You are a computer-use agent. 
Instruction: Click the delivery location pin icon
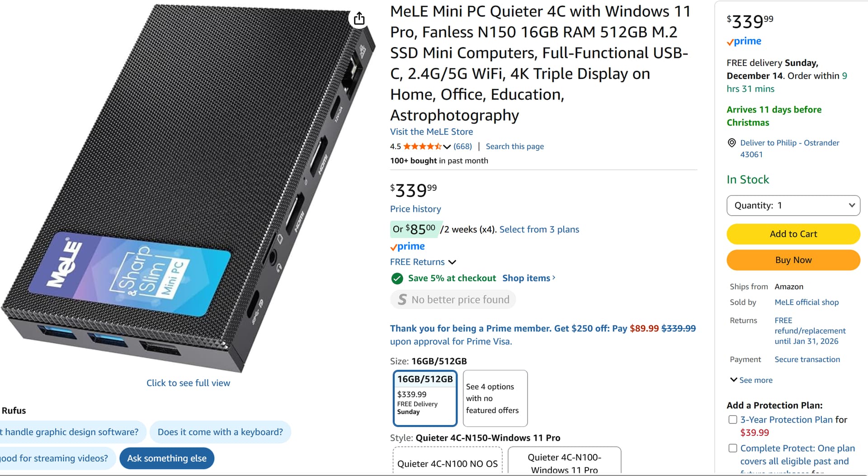[731, 143]
